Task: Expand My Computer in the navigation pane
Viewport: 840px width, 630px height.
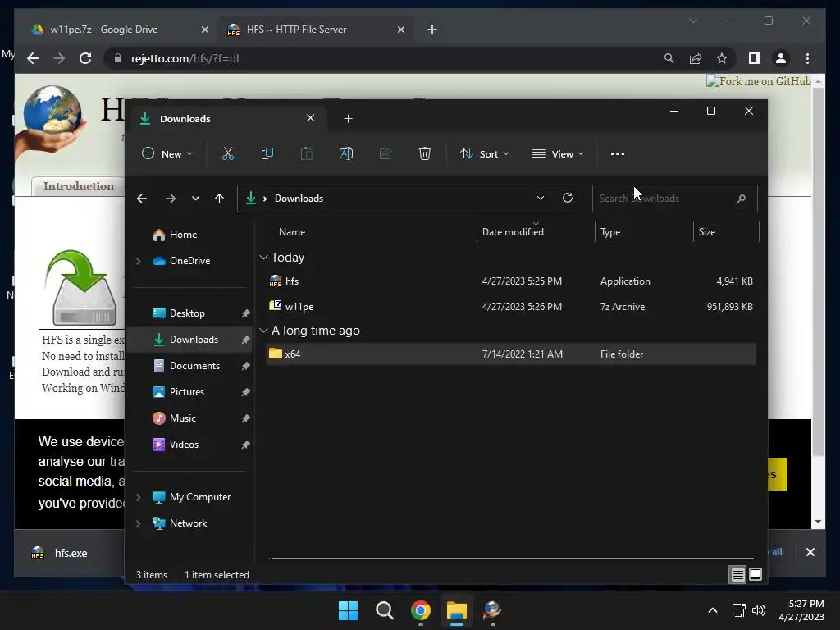Action: click(138, 497)
